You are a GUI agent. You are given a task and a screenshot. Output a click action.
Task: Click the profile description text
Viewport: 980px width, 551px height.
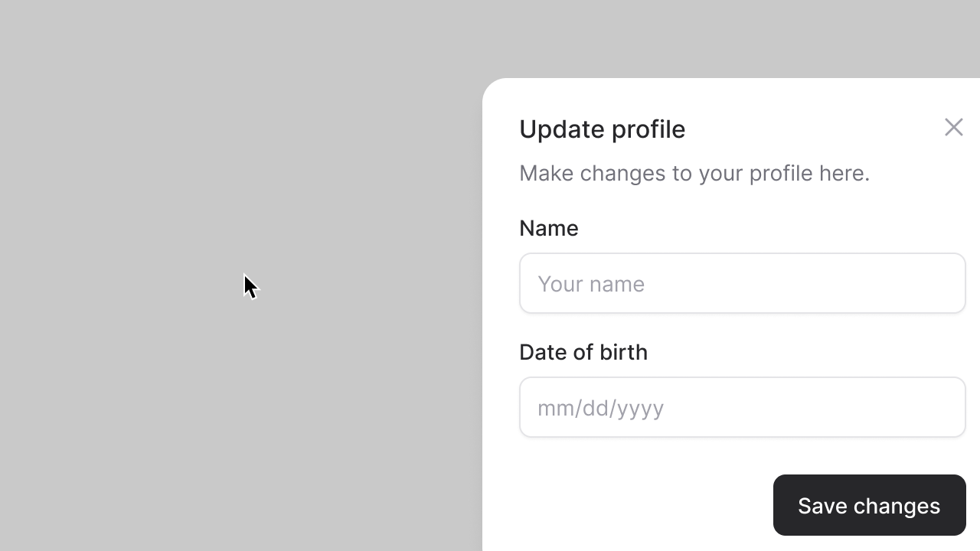click(694, 173)
